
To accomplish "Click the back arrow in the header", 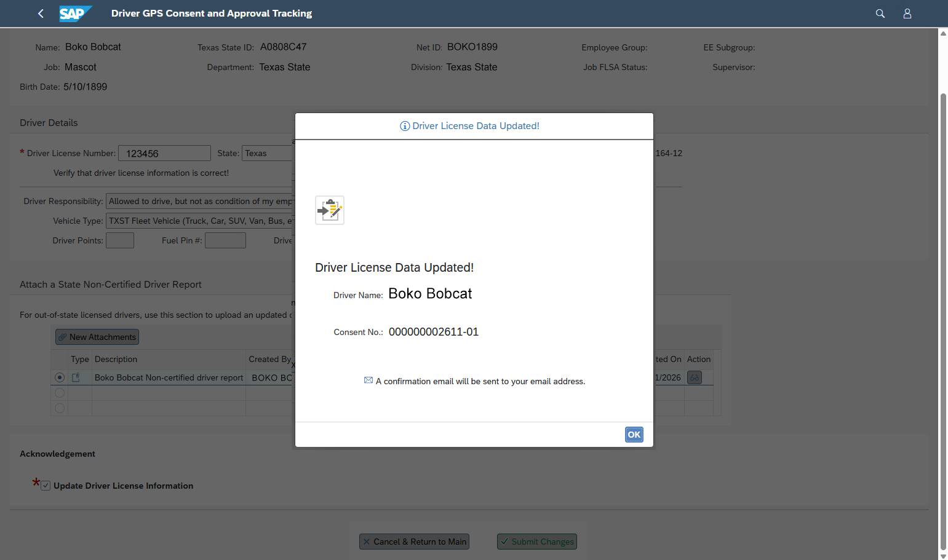I will 41,13.
